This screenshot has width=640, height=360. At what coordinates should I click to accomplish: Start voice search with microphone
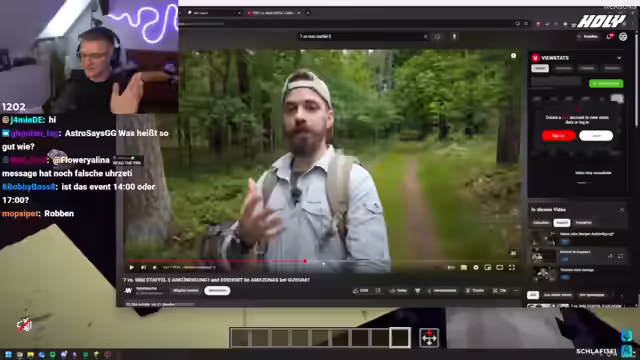[454, 37]
